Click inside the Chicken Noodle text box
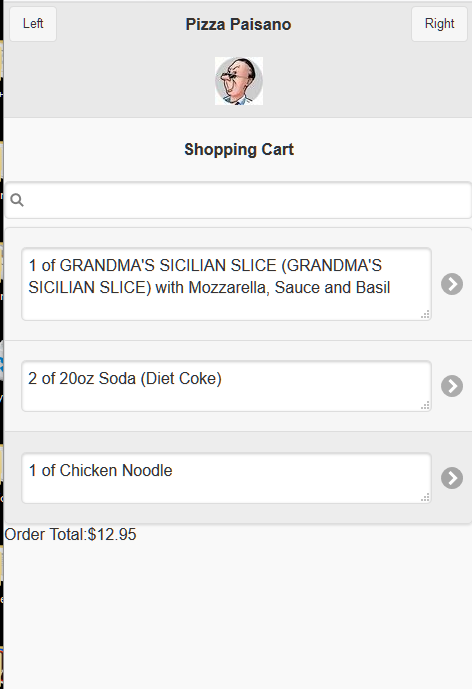The image size is (472, 689). [226, 478]
